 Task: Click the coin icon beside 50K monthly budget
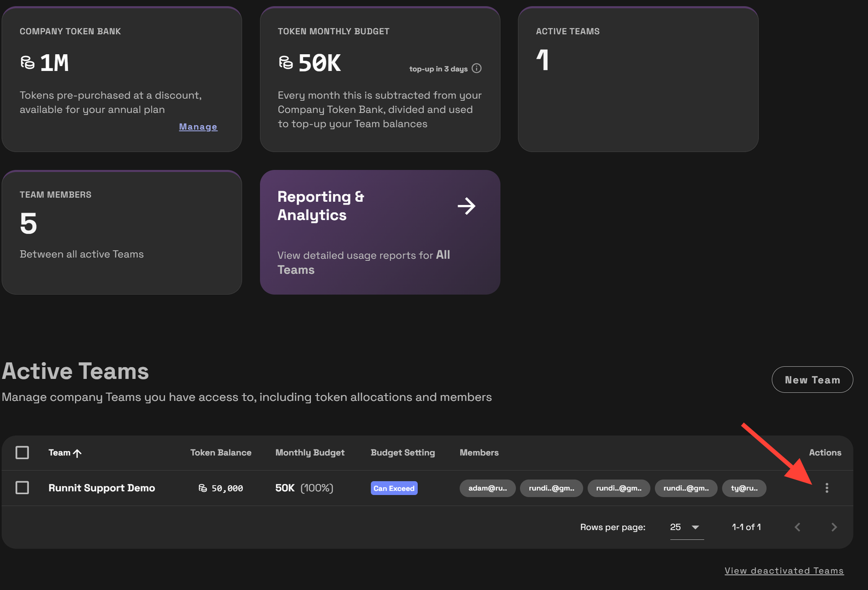pos(285,63)
